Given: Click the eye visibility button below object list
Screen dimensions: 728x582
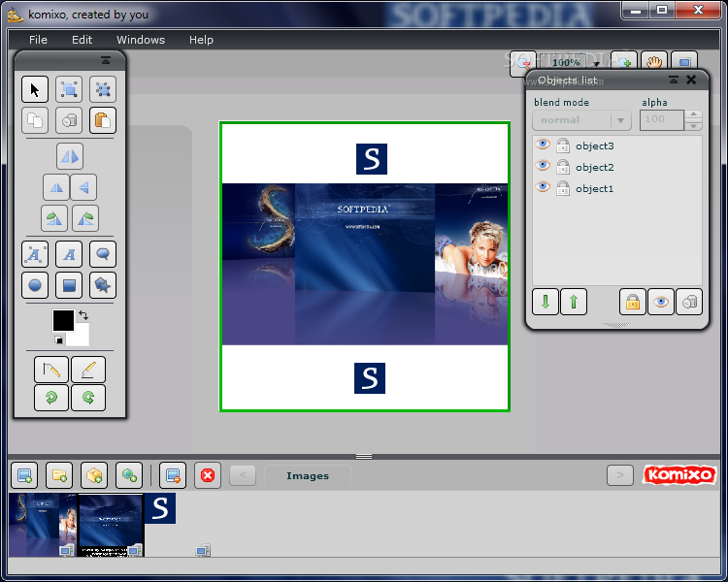Looking at the screenshot, I should point(661,302).
